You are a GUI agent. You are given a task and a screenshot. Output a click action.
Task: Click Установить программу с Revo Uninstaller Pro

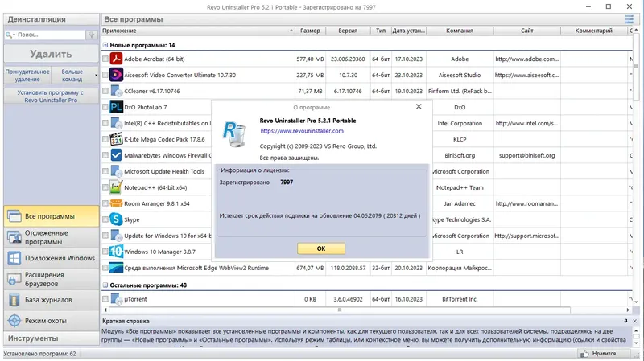coord(52,96)
